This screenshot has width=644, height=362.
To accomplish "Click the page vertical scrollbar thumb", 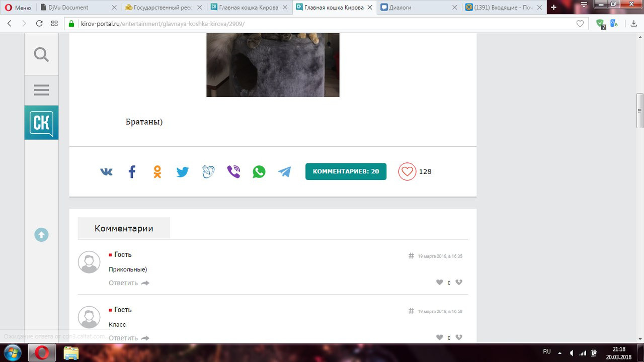I will pyautogui.click(x=639, y=111).
